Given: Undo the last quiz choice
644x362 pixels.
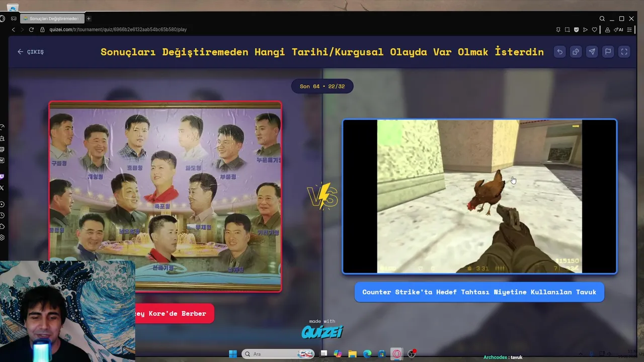Looking at the screenshot, I should click(x=559, y=52).
